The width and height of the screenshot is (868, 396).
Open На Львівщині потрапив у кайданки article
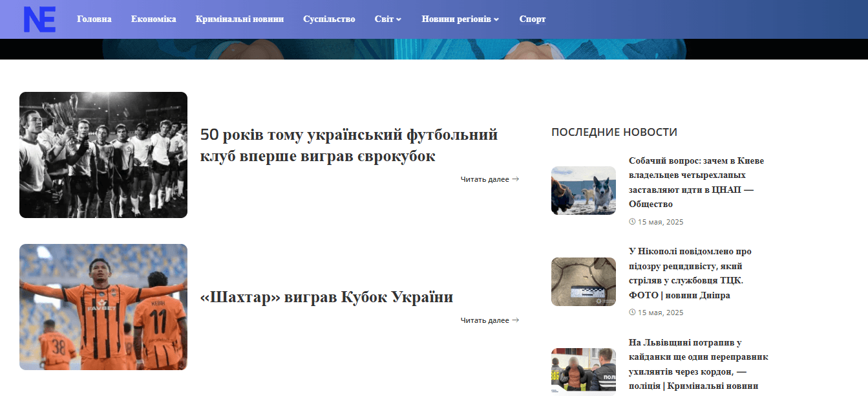(x=699, y=364)
